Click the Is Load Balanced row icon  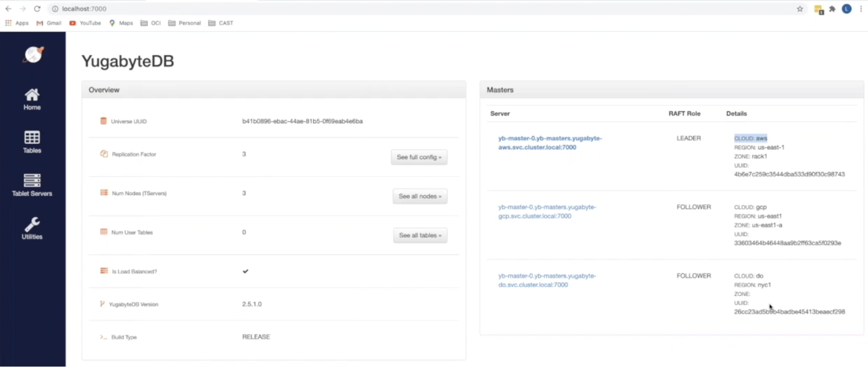click(x=104, y=271)
